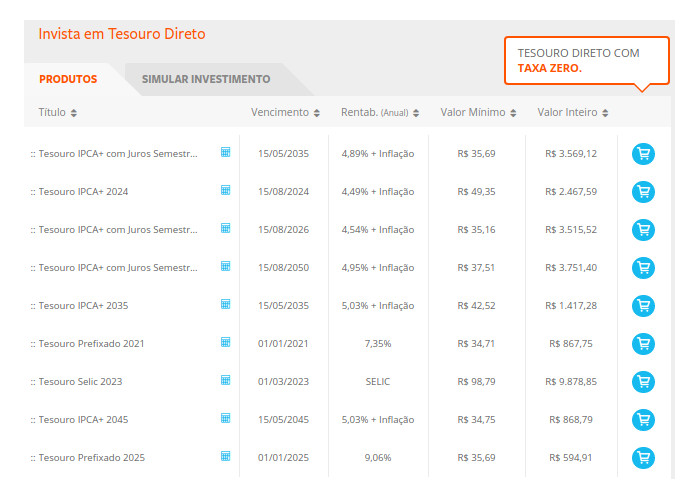The height and width of the screenshot is (500, 700).
Task: Sort by Valor Inteiro column
Action: (572, 113)
